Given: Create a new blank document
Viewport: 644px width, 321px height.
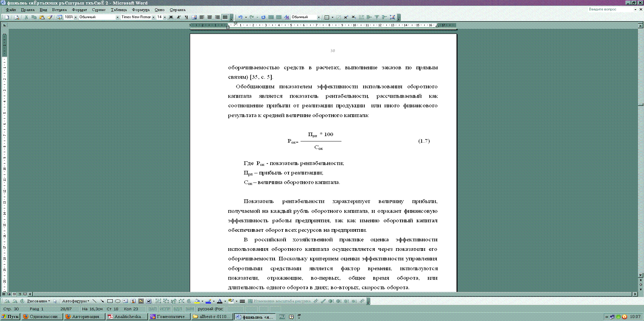Looking at the screenshot, I should pos(7,17).
